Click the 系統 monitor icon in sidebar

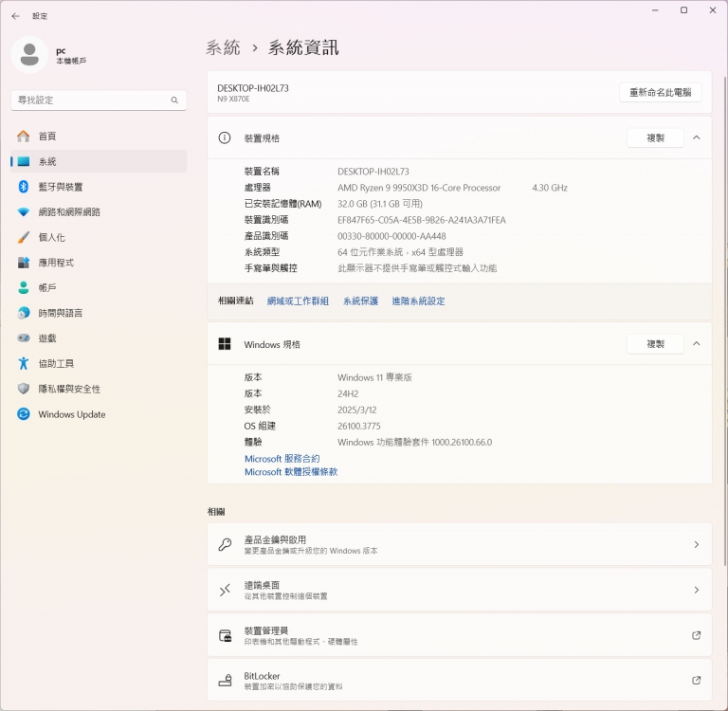tap(23, 161)
